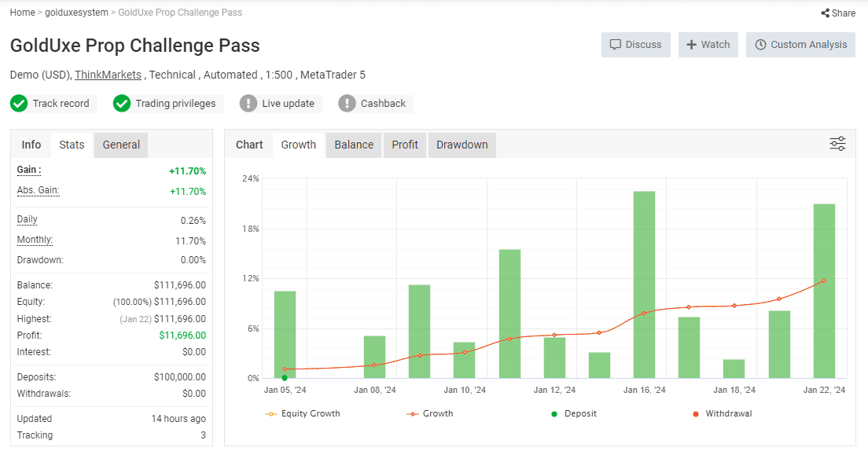The height and width of the screenshot is (455, 868).
Task: Click the Tracking value 3
Action: (x=203, y=435)
